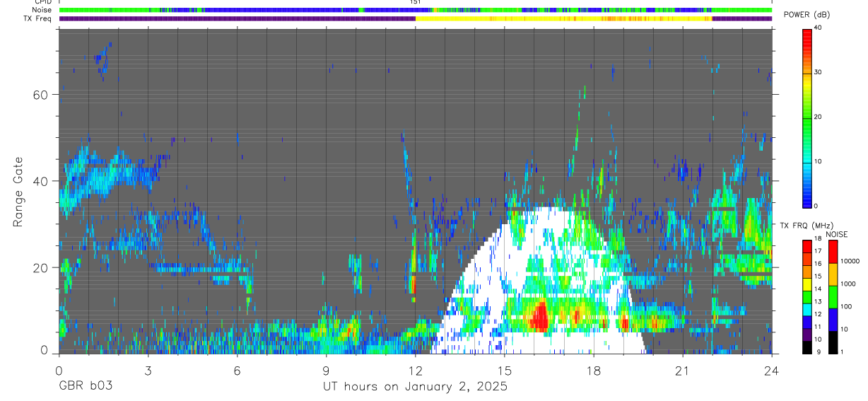868x401 pixels.
Task: Click the "18" label on the TX FRQ scale
Action: click(817, 238)
